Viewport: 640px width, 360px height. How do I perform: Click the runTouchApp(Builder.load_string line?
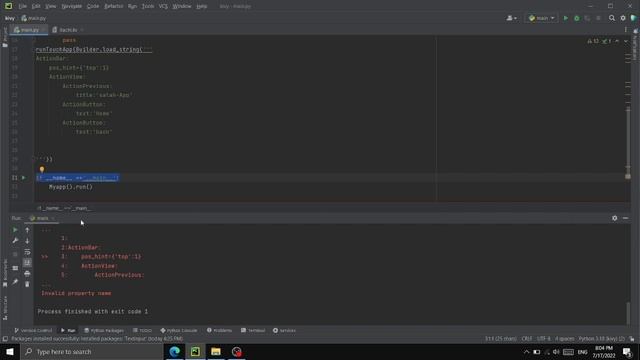94,49
